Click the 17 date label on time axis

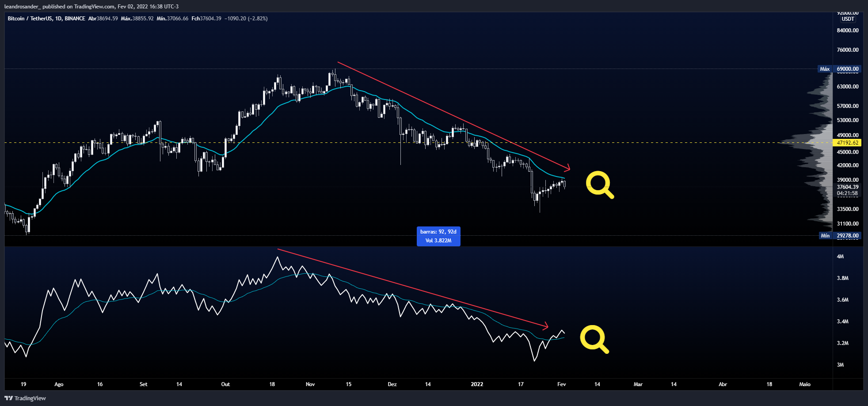click(x=521, y=384)
